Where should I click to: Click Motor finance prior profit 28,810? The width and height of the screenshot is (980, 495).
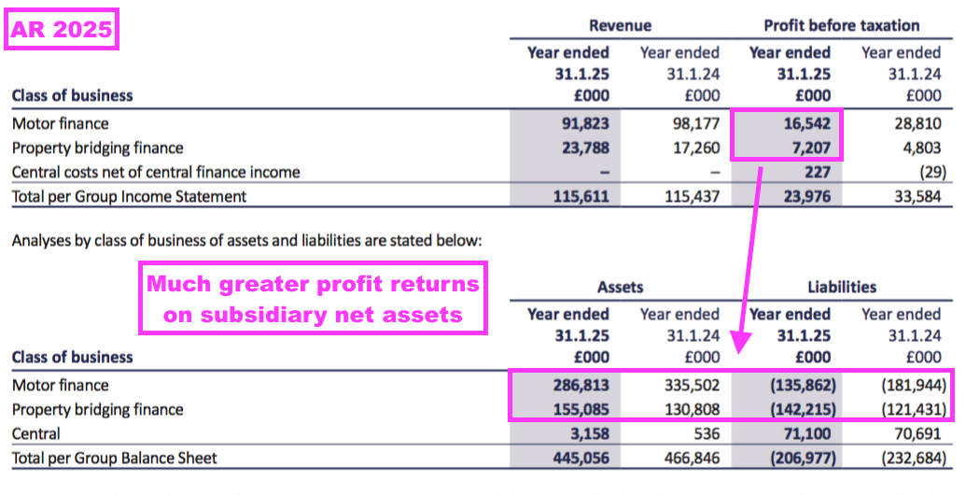click(917, 124)
